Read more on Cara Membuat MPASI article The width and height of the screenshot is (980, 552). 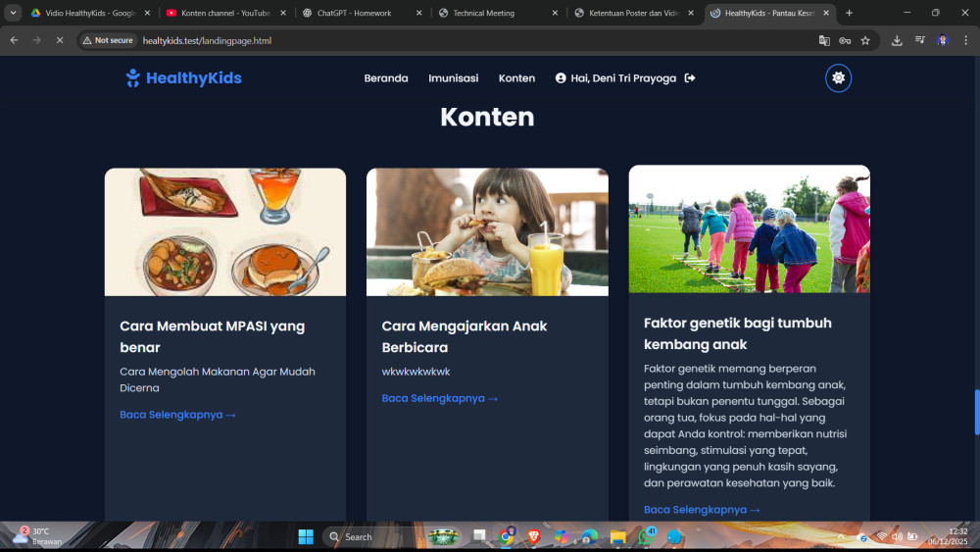coord(177,415)
